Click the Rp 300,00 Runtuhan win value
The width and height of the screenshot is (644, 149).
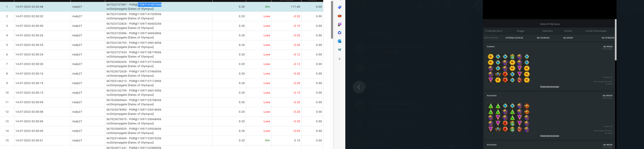point(608,96)
